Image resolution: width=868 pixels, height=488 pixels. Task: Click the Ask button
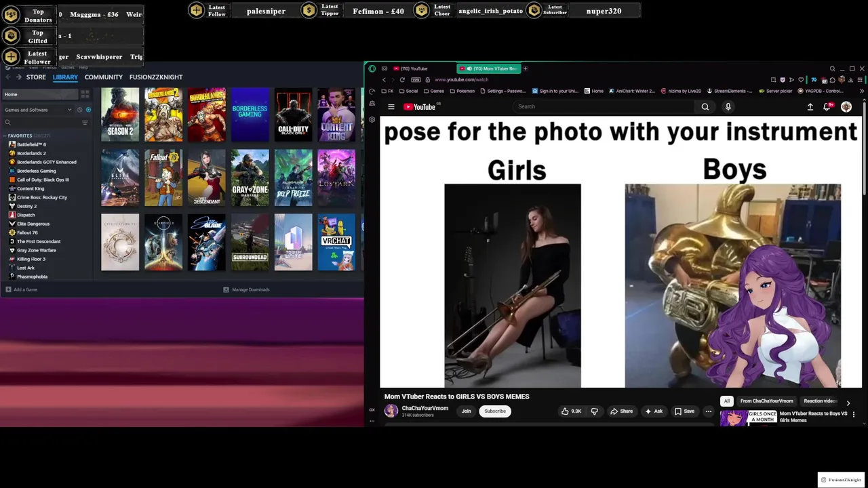(654, 411)
